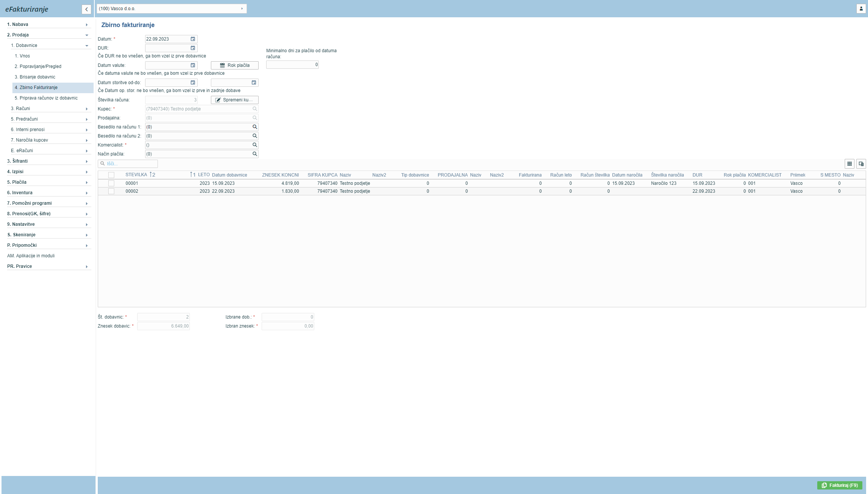This screenshot has height=494, width=868.
Task: Click the Komercialist lookup magnifier
Action: 254,145
